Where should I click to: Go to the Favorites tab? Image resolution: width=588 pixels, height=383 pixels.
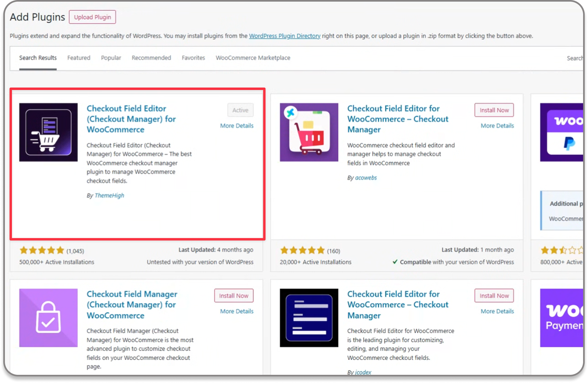(193, 58)
